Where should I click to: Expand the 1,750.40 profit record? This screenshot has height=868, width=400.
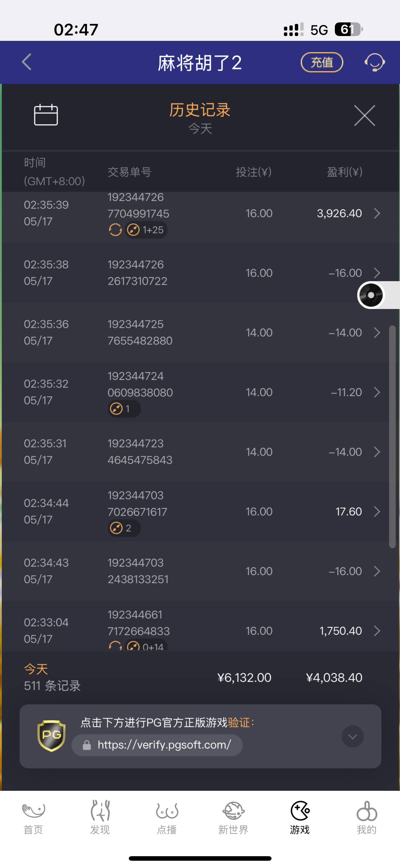(377, 631)
